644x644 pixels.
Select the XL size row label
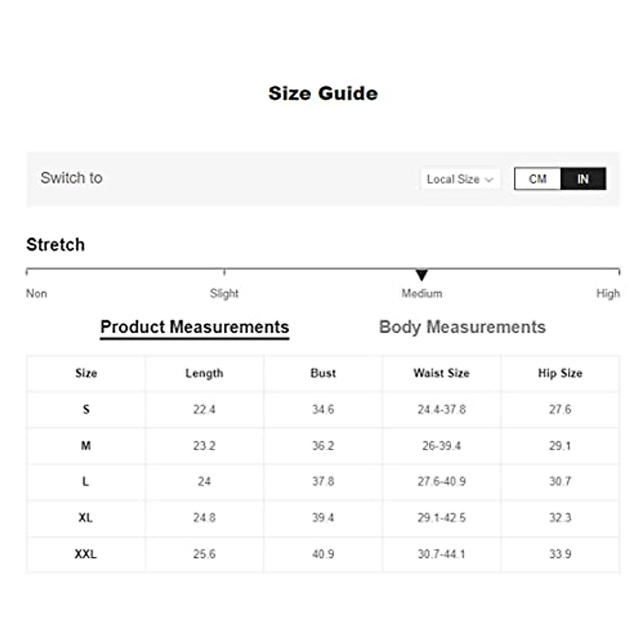tap(86, 518)
